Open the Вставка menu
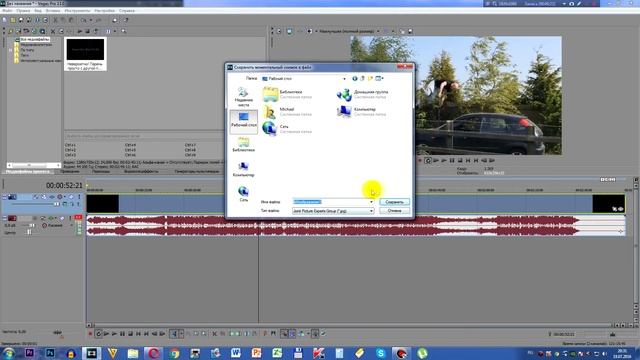 coord(53,11)
